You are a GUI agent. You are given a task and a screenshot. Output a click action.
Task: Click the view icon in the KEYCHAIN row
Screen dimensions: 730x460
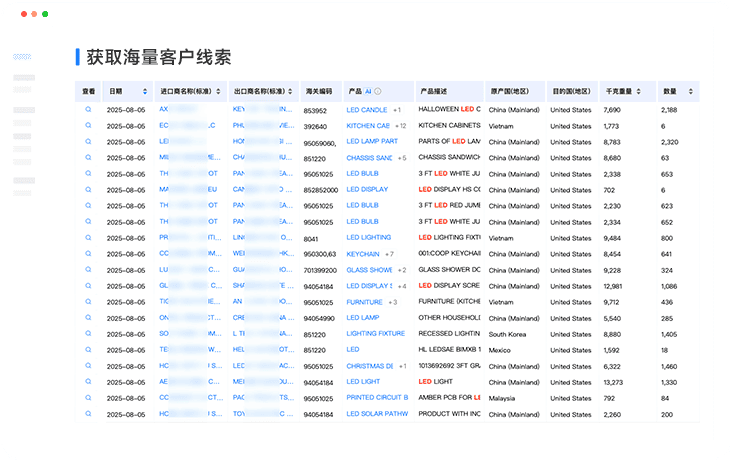pos(88,254)
